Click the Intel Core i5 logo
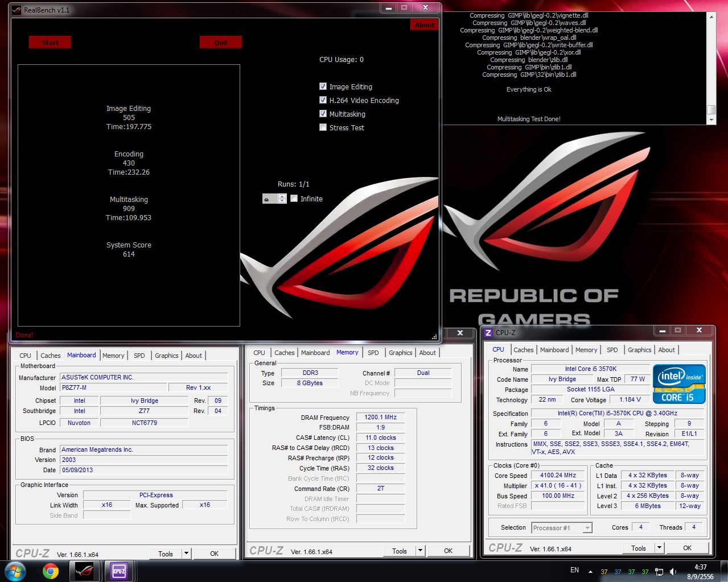The width and height of the screenshot is (728, 582). (680, 384)
